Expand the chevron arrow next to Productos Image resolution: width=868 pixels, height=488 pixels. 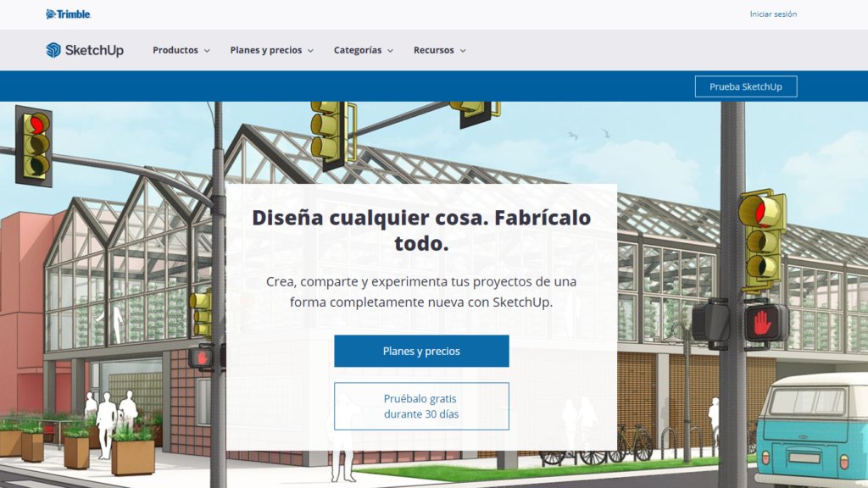[x=207, y=51]
